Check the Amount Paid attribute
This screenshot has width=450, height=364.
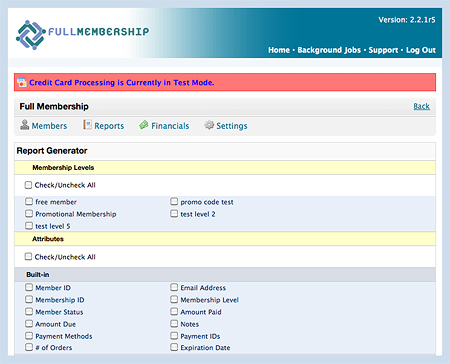[x=174, y=311]
